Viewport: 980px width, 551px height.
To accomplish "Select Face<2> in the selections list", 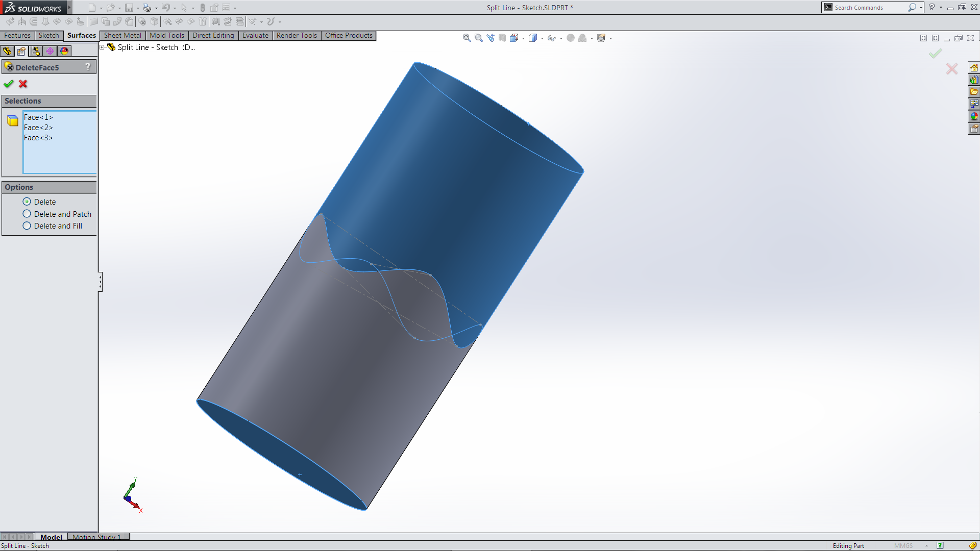I will (38, 128).
